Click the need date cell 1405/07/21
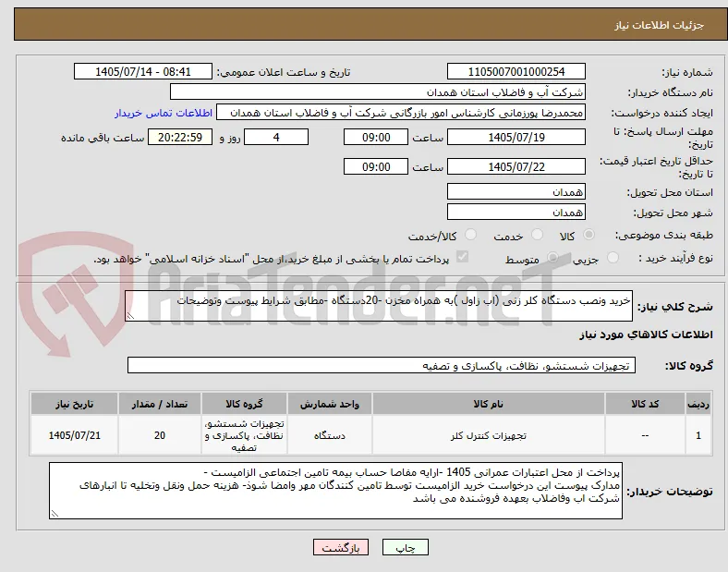The height and width of the screenshot is (572, 728). pyautogui.click(x=74, y=435)
